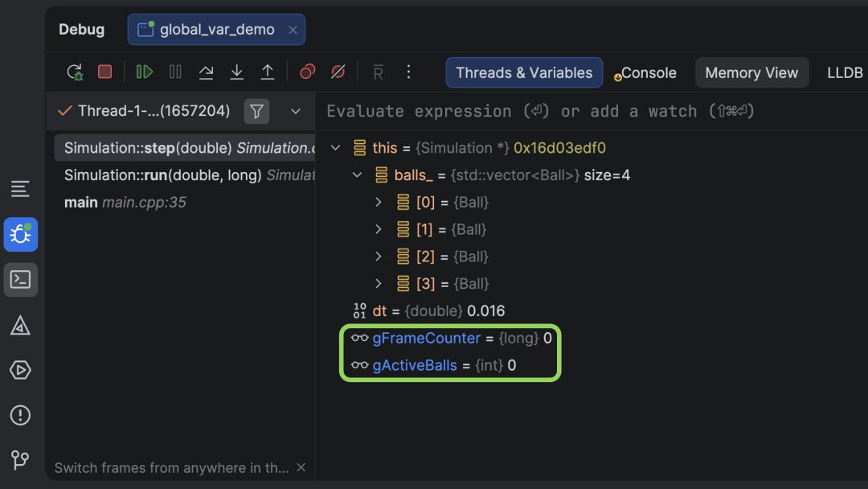Click the struck-through R toolbar icon
Viewport: 868px width, 489px height.
point(378,72)
